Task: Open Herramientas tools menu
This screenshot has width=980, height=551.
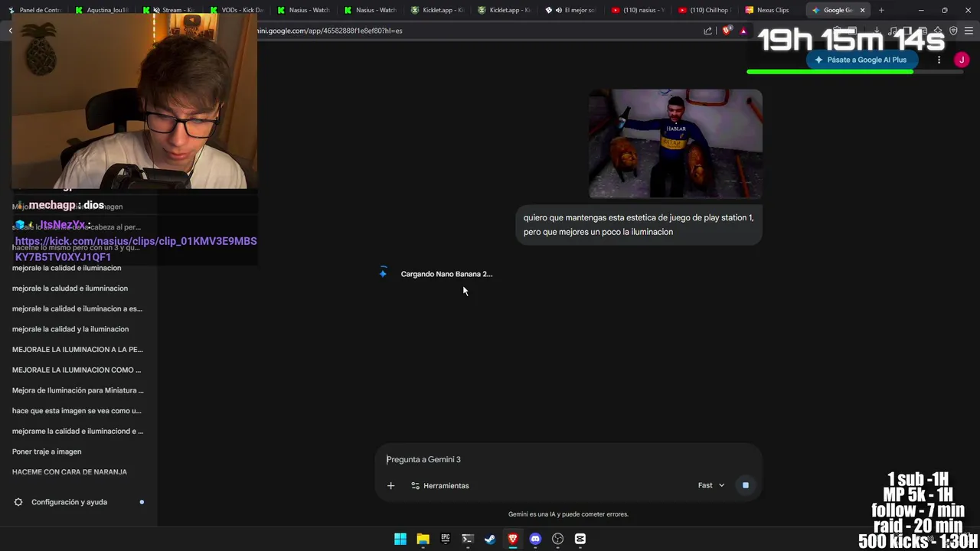Action: coord(439,485)
